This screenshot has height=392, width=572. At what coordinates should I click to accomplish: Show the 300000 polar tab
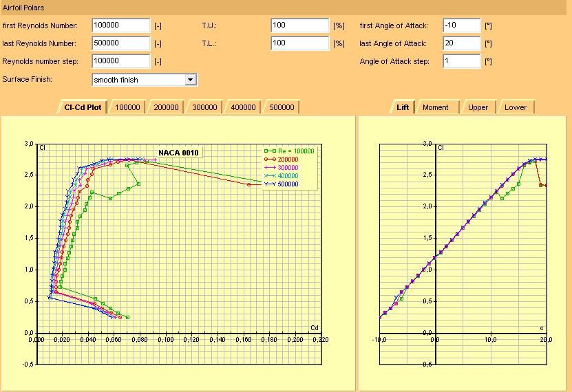click(204, 107)
